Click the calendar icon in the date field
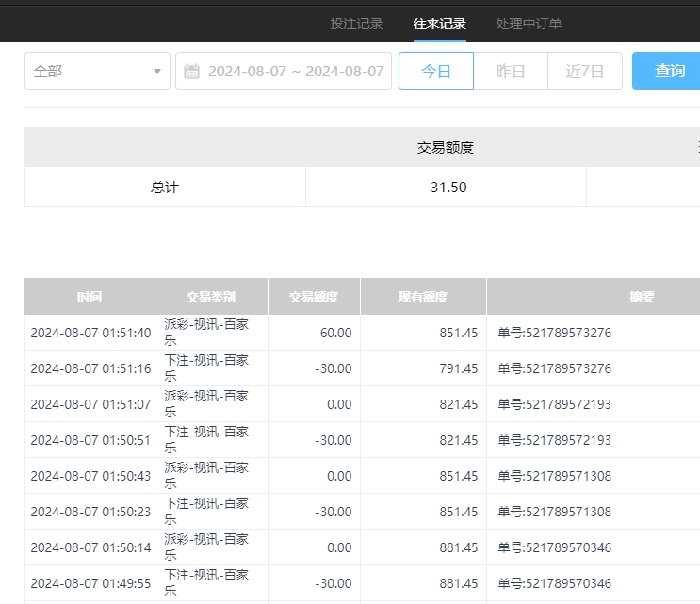 coord(191,71)
